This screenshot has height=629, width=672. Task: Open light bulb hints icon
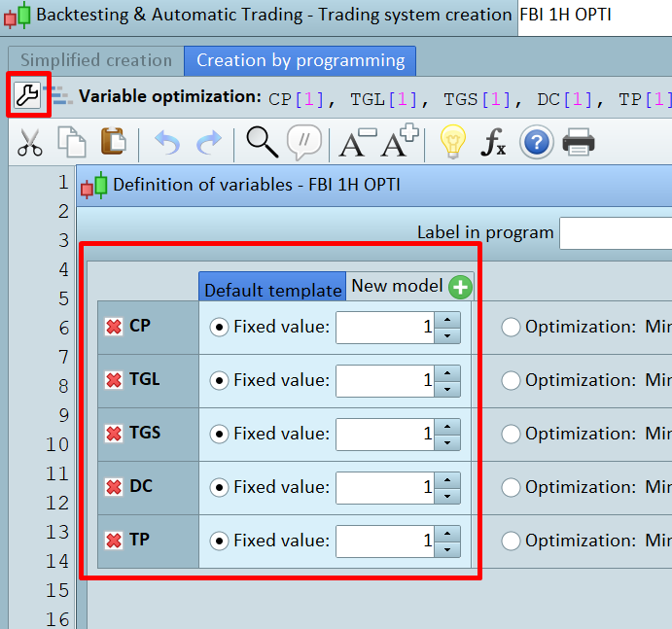pyautogui.click(x=452, y=142)
